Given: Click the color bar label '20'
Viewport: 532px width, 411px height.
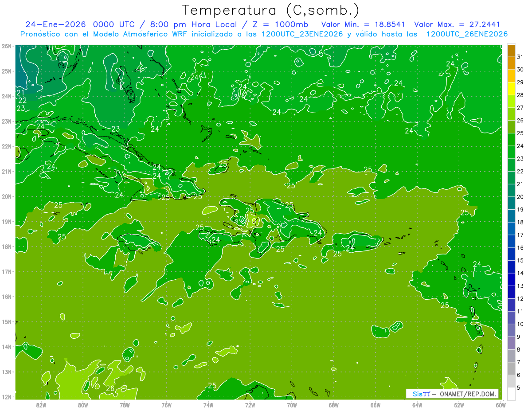Looking at the screenshot, I should tap(520, 197).
